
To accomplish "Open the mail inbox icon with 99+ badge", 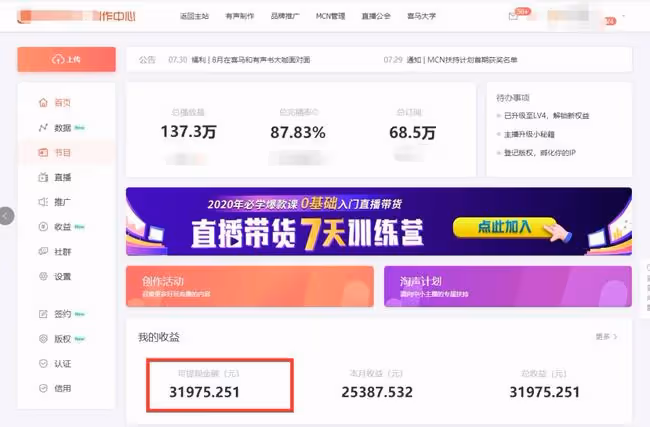I will pos(513,16).
